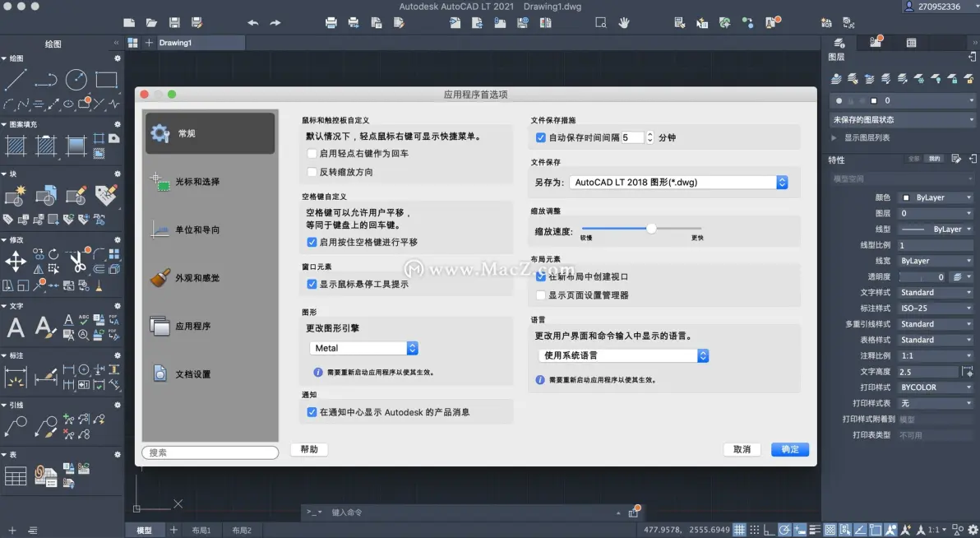Click the 透明度 slider in properties

click(x=922, y=276)
